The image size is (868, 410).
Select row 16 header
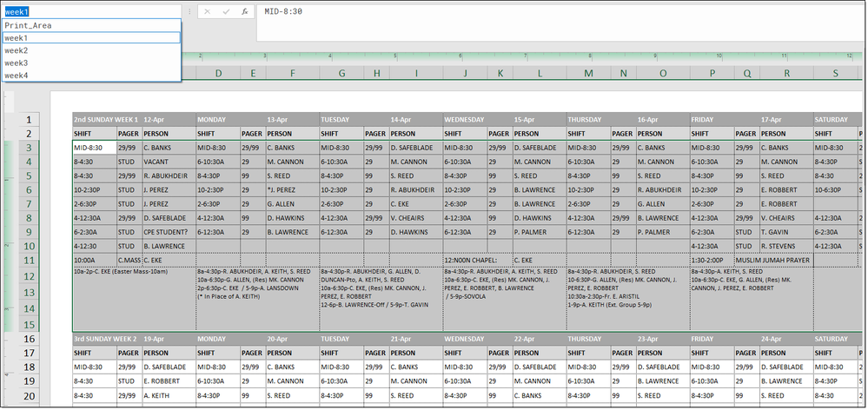pos(30,339)
